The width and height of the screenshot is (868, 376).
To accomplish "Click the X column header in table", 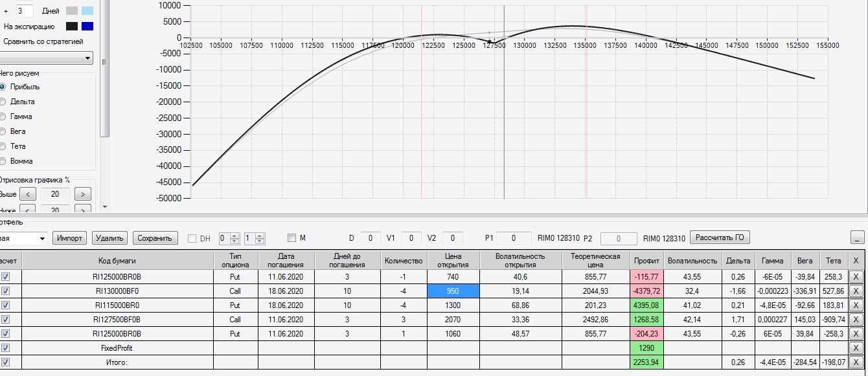I will (x=856, y=260).
